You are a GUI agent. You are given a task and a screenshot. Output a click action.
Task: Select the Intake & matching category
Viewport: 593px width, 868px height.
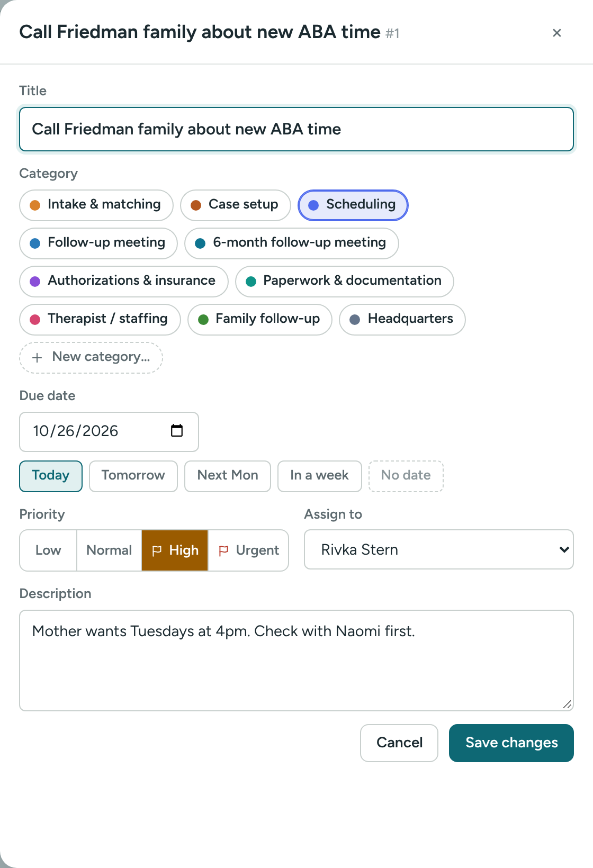pyautogui.click(x=96, y=205)
